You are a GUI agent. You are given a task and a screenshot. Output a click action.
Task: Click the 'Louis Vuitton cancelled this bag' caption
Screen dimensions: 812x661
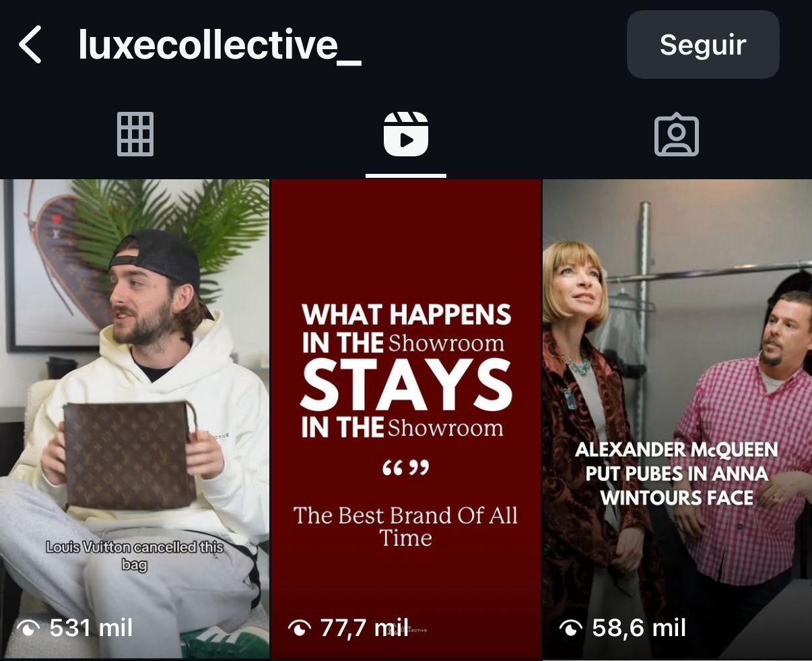[x=134, y=556]
